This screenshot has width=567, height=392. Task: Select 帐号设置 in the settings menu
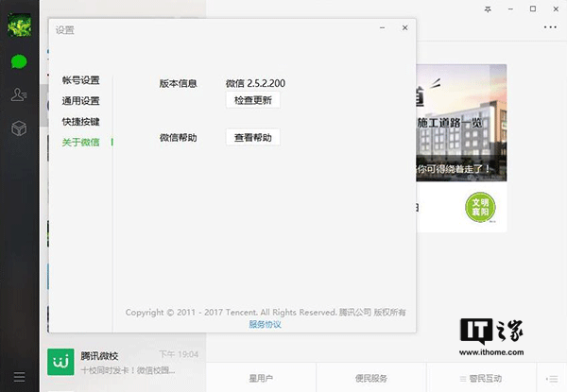(x=80, y=80)
